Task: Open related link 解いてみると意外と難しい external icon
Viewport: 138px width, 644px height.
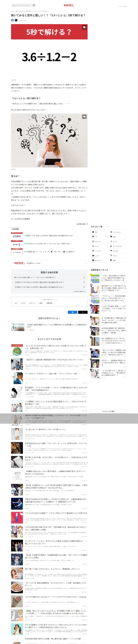Action: 84,277
